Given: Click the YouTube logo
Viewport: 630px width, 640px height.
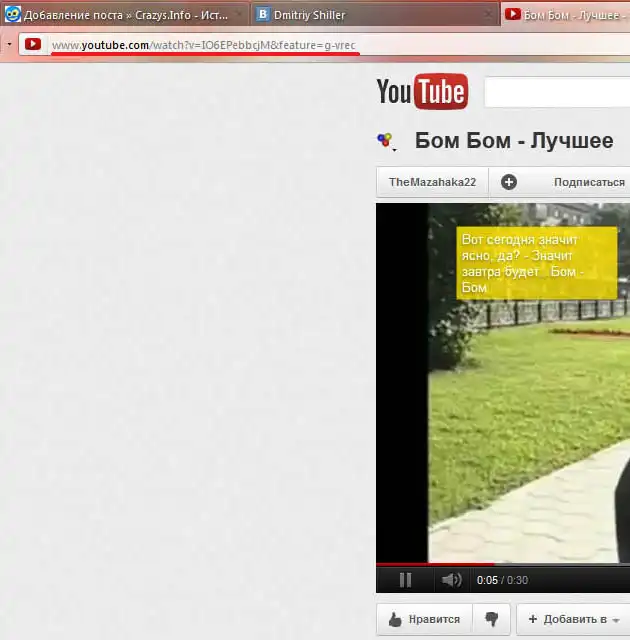Looking at the screenshot, I should click(x=421, y=92).
